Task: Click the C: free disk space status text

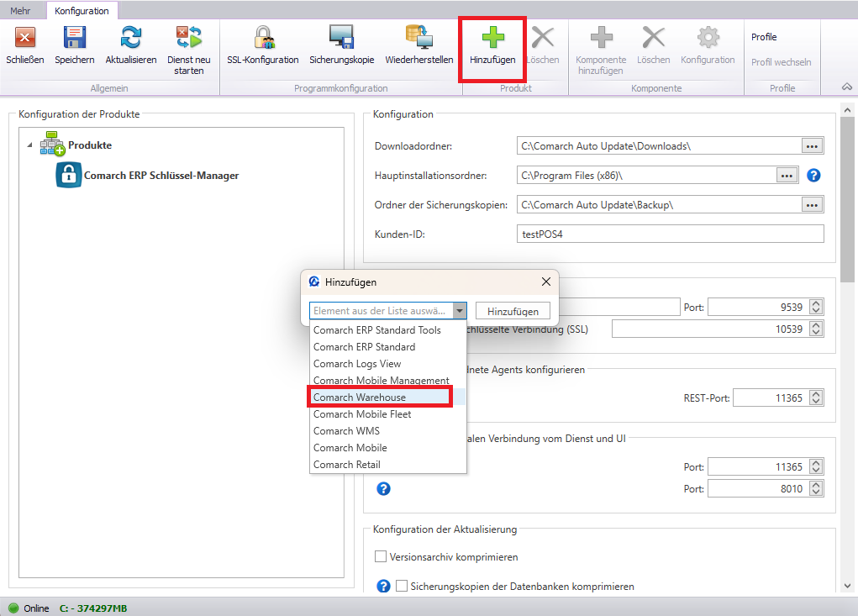Action: (x=93, y=608)
